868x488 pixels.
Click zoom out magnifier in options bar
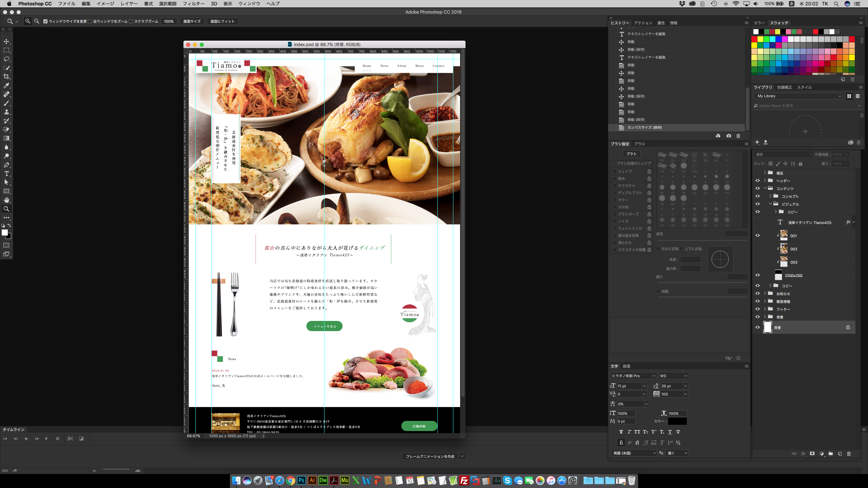pyautogui.click(x=37, y=21)
